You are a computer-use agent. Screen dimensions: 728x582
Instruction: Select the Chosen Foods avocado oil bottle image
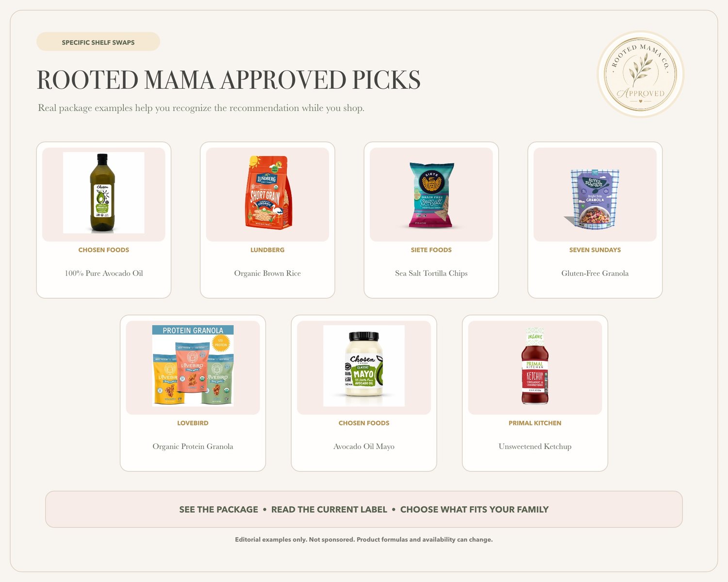point(104,193)
